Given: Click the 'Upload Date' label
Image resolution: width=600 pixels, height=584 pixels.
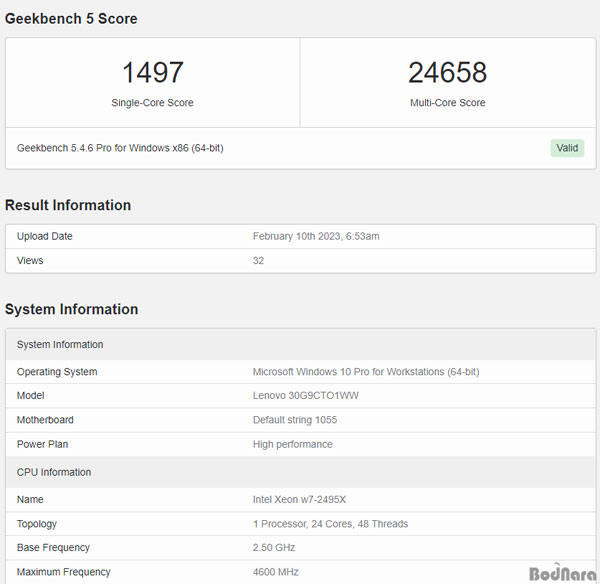Looking at the screenshot, I should (x=45, y=236).
